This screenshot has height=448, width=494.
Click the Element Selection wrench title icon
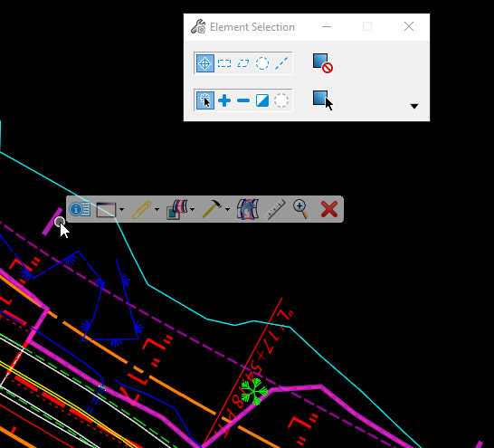coord(198,27)
